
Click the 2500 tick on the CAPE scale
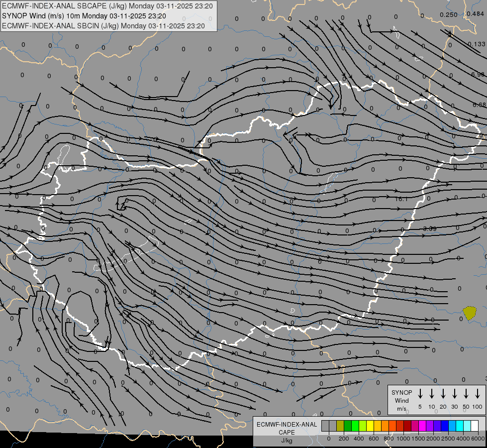(x=448, y=439)
